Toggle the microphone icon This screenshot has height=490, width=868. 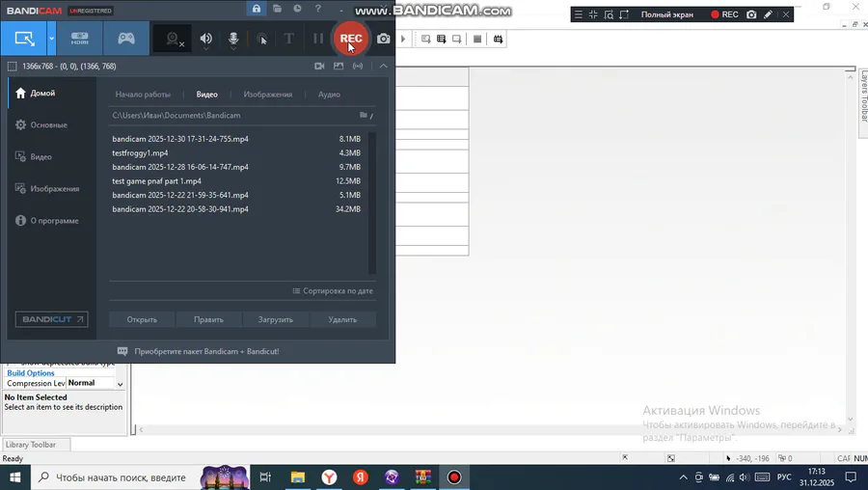tap(233, 39)
